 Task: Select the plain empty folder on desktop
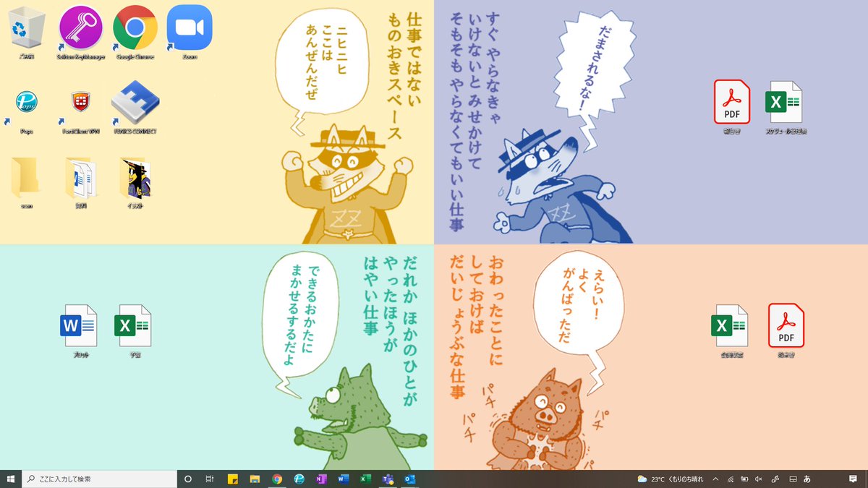(x=27, y=182)
